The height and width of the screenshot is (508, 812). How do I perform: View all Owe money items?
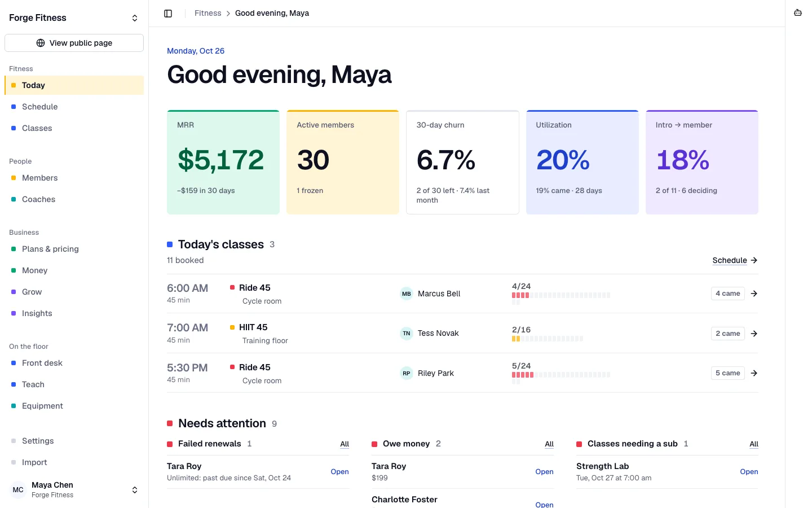click(549, 444)
